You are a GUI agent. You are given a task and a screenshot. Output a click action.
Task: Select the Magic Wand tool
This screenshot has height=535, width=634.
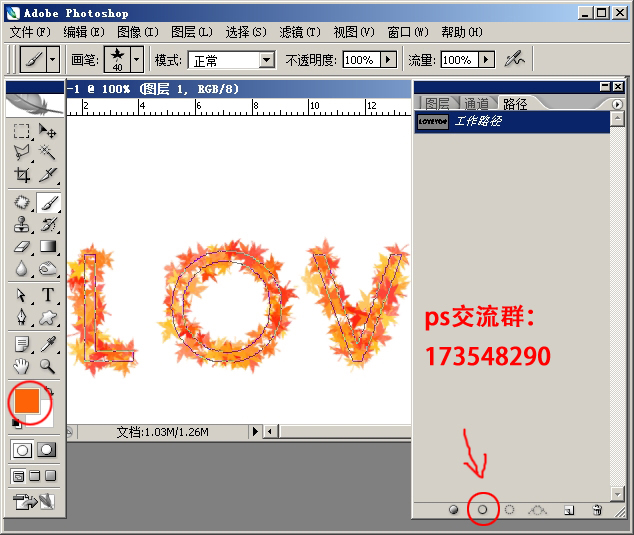pyautogui.click(x=47, y=152)
